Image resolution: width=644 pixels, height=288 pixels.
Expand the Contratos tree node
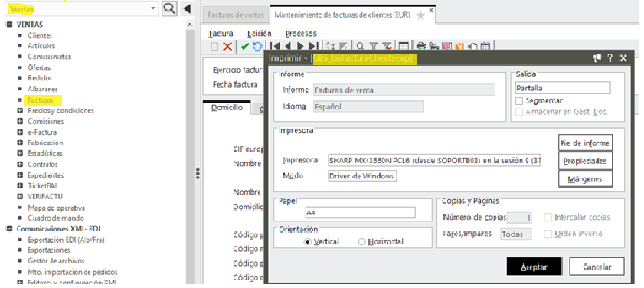tap(20, 165)
